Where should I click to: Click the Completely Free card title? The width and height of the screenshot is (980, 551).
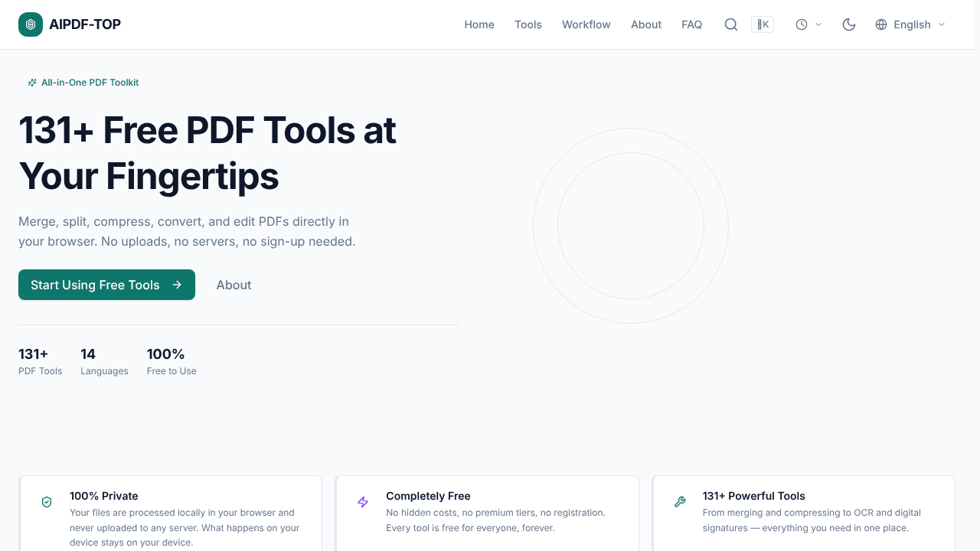tap(428, 496)
